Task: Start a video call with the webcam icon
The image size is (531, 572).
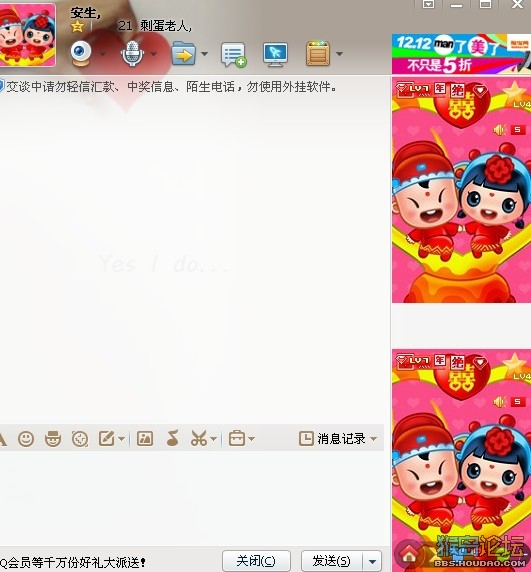Action: point(81,53)
